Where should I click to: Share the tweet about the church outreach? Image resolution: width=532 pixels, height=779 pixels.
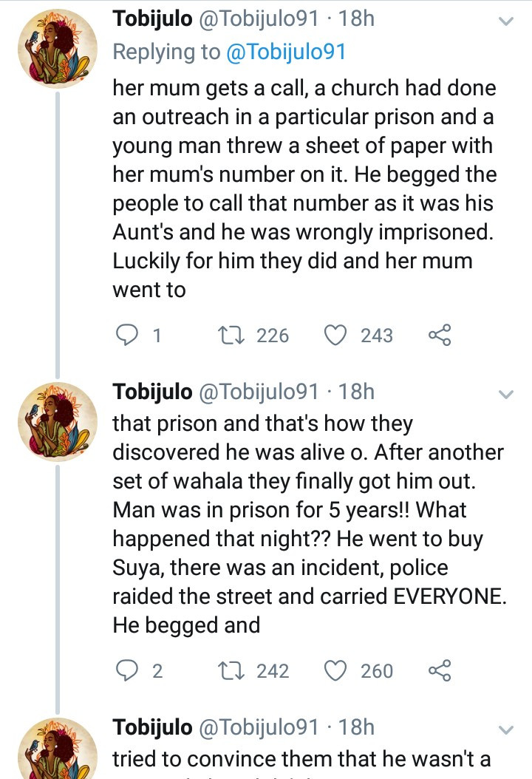[439, 336]
